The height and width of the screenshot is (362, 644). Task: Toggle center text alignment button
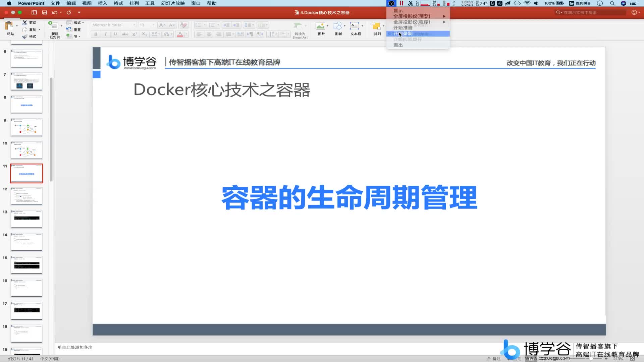[x=209, y=34]
